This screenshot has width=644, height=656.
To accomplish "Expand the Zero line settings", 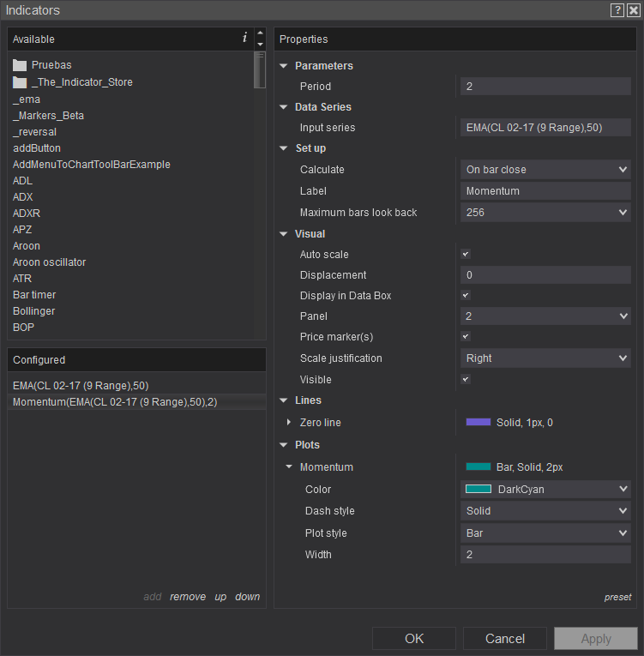I will pos(289,423).
